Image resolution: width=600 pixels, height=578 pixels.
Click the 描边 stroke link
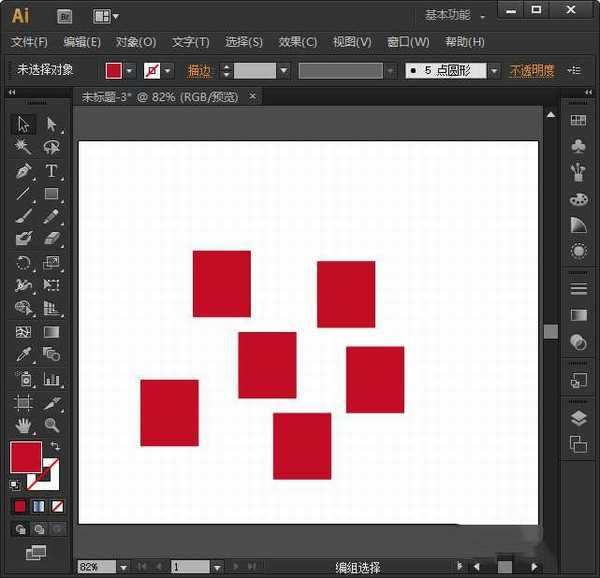click(200, 71)
